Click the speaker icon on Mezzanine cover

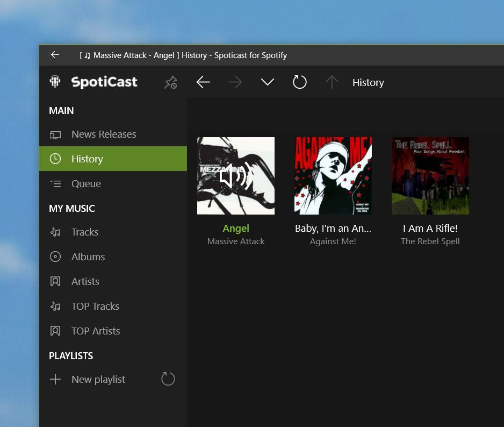tap(235, 176)
